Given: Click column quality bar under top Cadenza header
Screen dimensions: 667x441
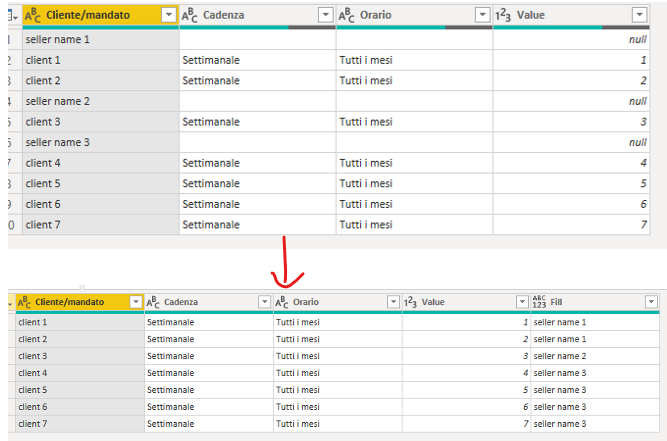Looking at the screenshot, I should pyautogui.click(x=257, y=27).
